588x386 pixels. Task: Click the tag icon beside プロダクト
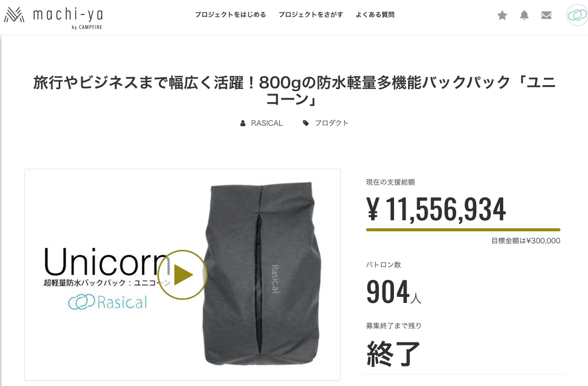[x=306, y=123]
